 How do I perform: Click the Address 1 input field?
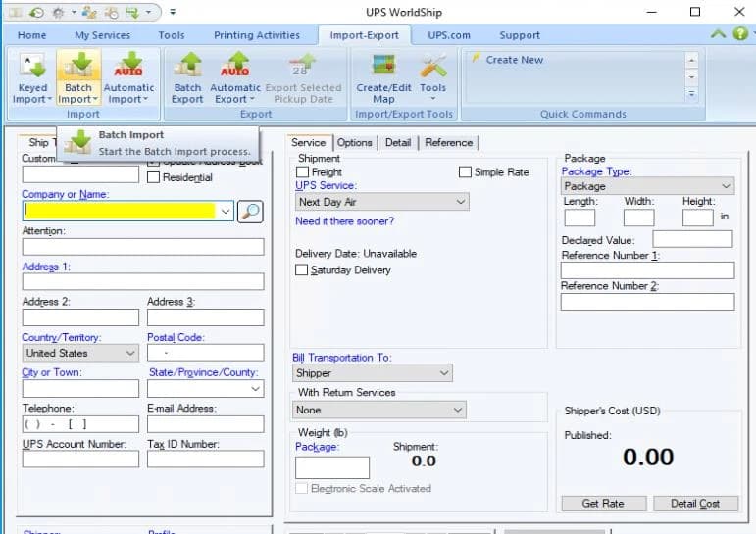(x=143, y=281)
